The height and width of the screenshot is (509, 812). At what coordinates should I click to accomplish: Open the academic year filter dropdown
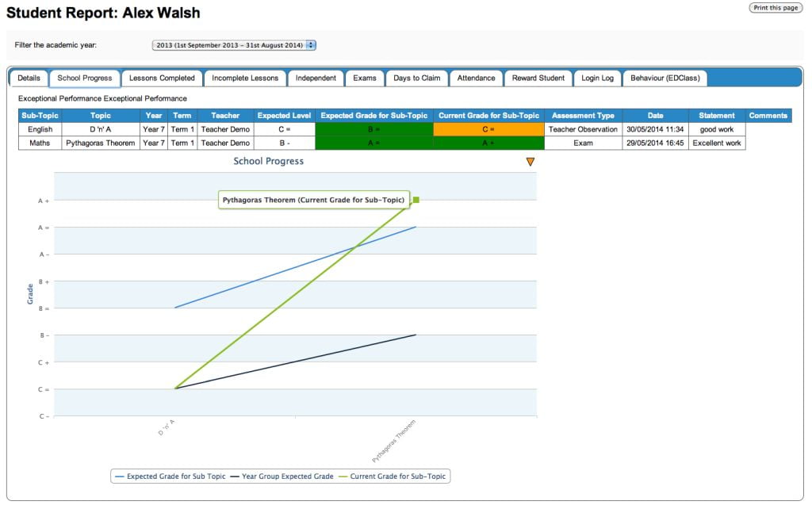point(234,45)
